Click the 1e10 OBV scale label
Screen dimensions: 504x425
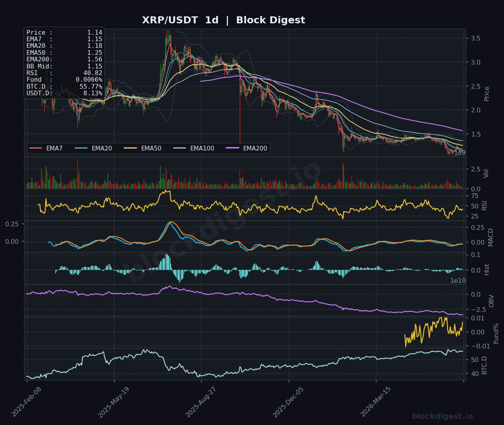click(458, 280)
